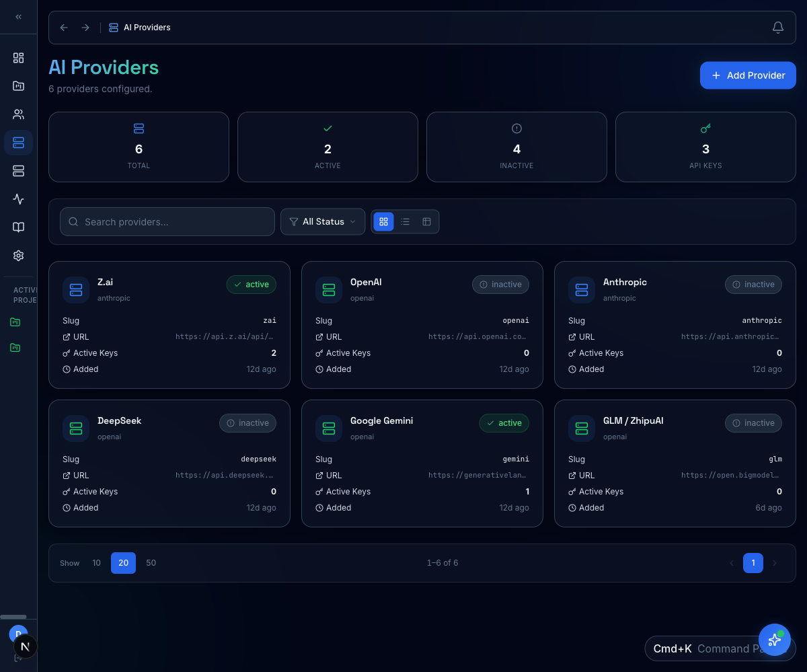807x672 pixels.
Task: Open the Z.ai provider title
Action: coord(105,282)
